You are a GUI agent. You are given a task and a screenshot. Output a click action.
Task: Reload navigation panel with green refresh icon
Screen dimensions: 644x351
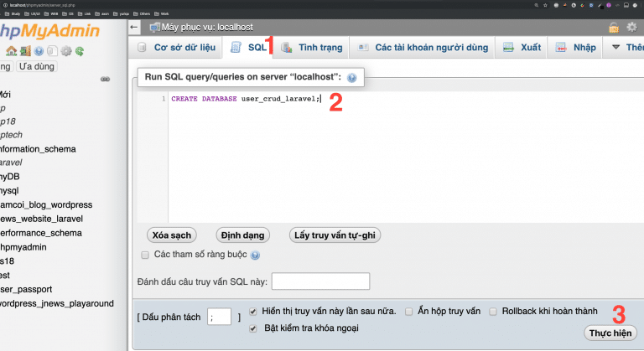(80, 51)
